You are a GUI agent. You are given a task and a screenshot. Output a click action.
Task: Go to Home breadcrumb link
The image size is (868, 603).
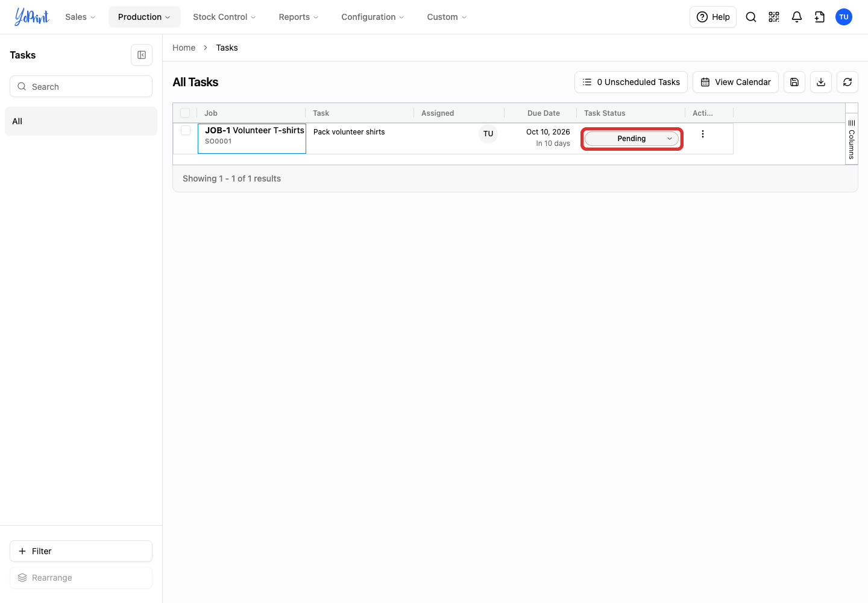[184, 48]
